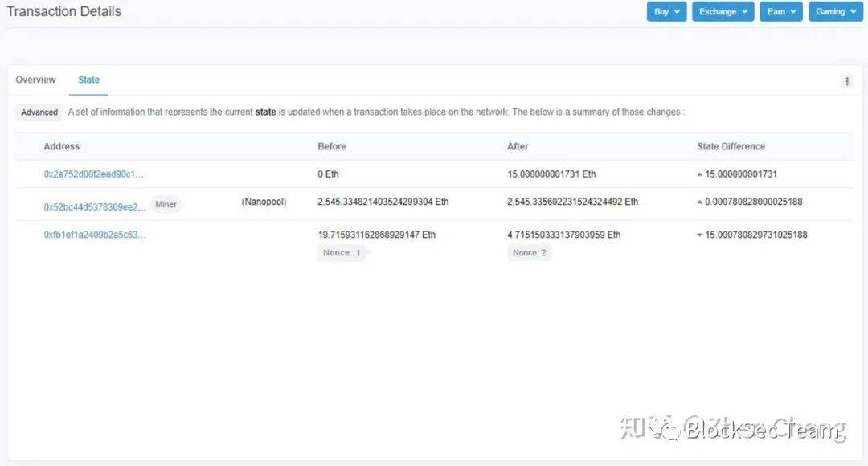
Task: Open address 0x2a752d08f2ead90c1...
Action: (x=93, y=174)
